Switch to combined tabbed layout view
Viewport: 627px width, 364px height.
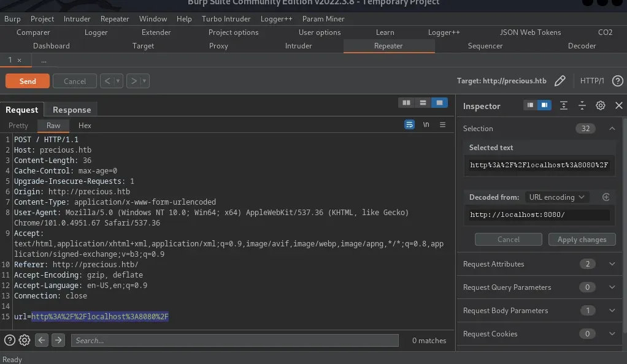pyautogui.click(x=439, y=103)
